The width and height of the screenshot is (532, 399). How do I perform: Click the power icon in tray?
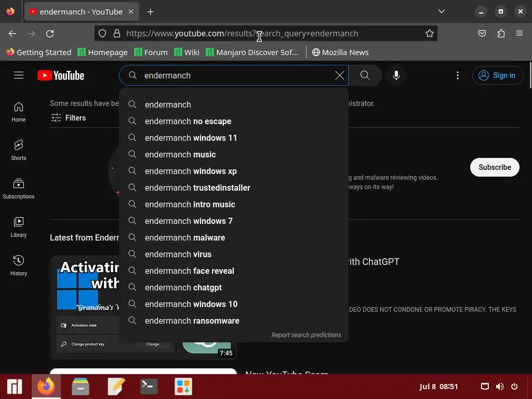tap(514, 387)
